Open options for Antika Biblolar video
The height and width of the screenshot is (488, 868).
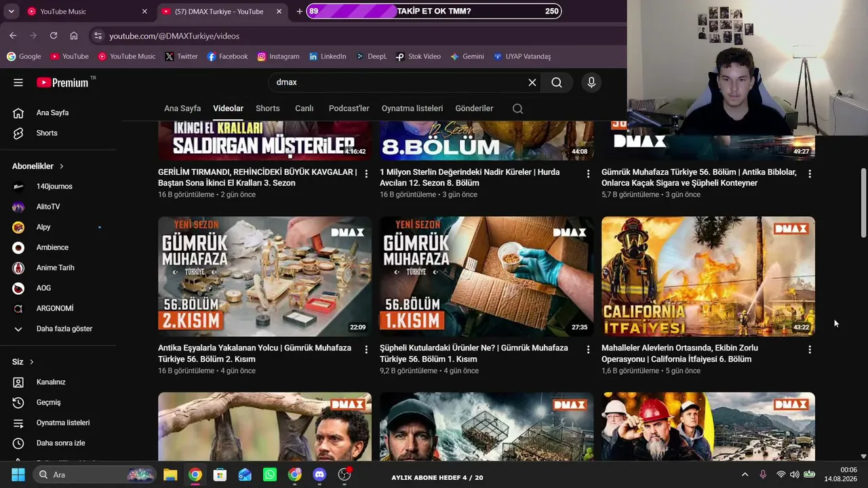click(x=810, y=174)
